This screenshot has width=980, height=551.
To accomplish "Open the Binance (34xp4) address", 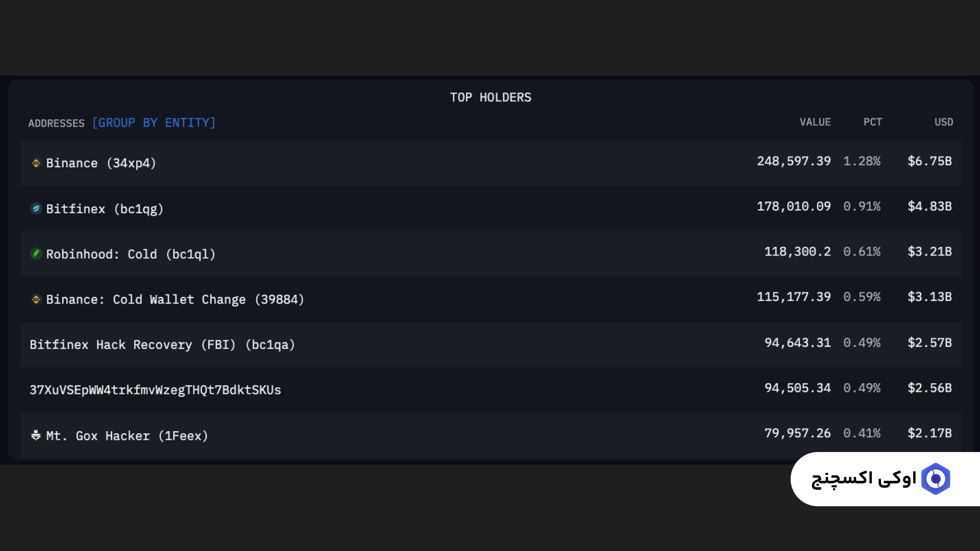I will (x=101, y=163).
